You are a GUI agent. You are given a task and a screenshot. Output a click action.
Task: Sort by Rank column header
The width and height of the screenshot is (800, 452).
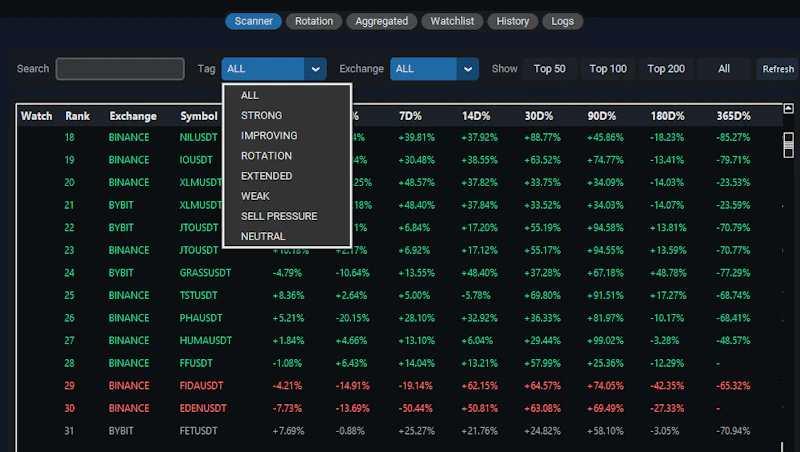(x=78, y=116)
